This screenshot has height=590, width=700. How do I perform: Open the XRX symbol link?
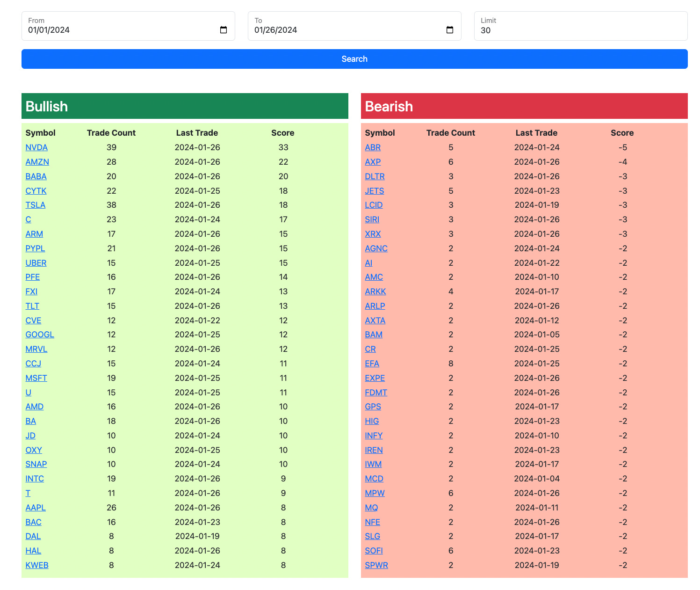[x=373, y=234]
